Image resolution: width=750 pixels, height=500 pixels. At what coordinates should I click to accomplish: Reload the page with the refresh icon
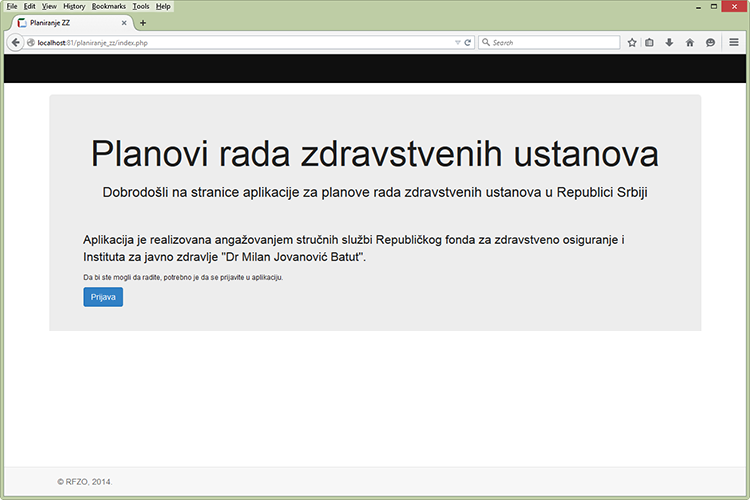[468, 43]
